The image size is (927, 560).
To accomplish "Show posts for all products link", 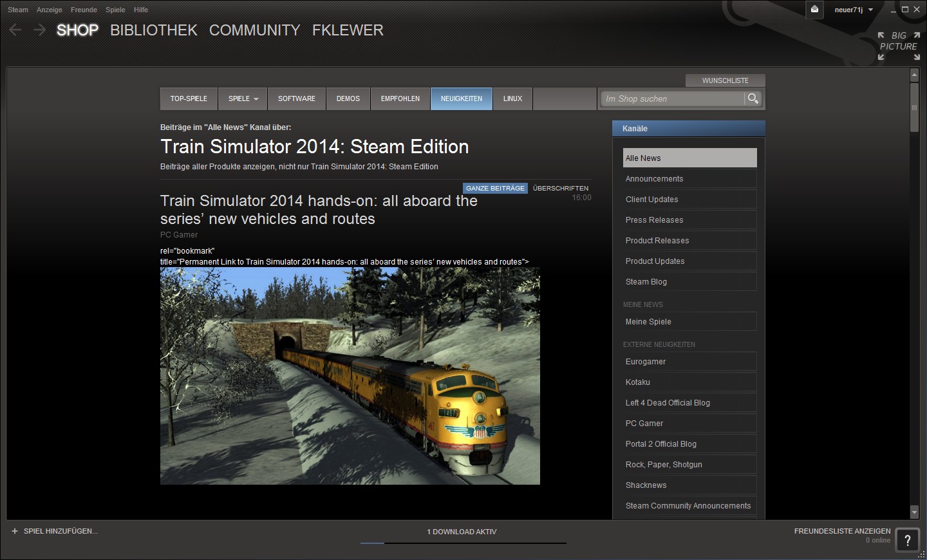I will 299,167.
